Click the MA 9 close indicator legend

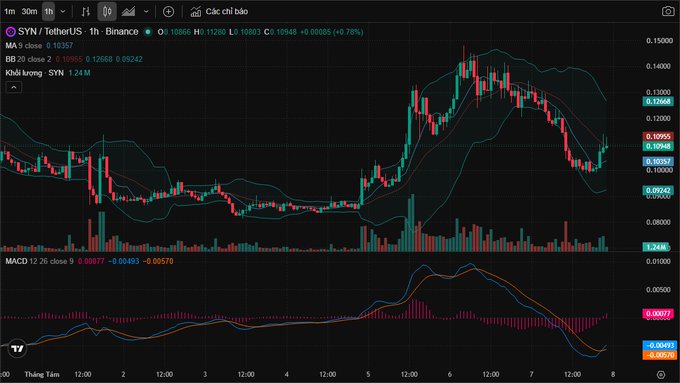(23, 46)
